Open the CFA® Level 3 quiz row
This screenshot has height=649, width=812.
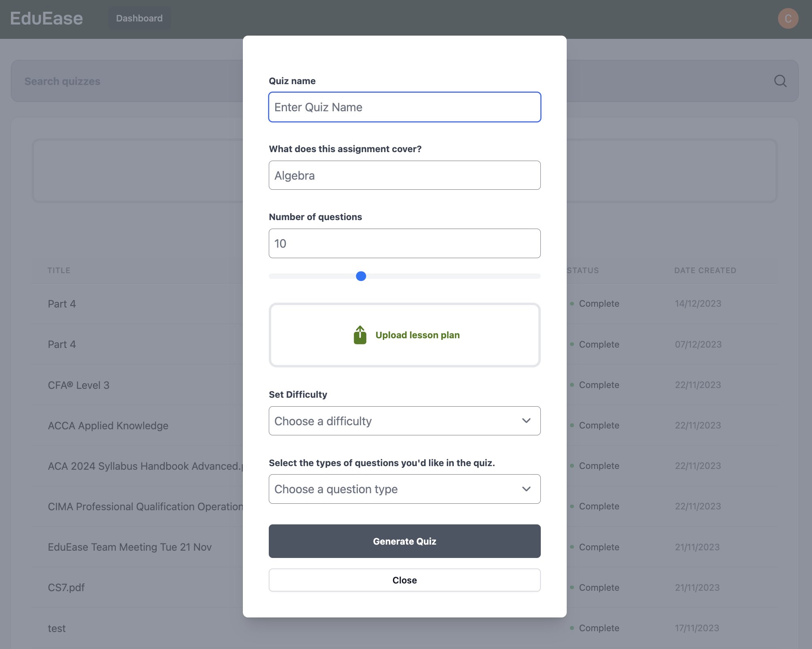79,385
